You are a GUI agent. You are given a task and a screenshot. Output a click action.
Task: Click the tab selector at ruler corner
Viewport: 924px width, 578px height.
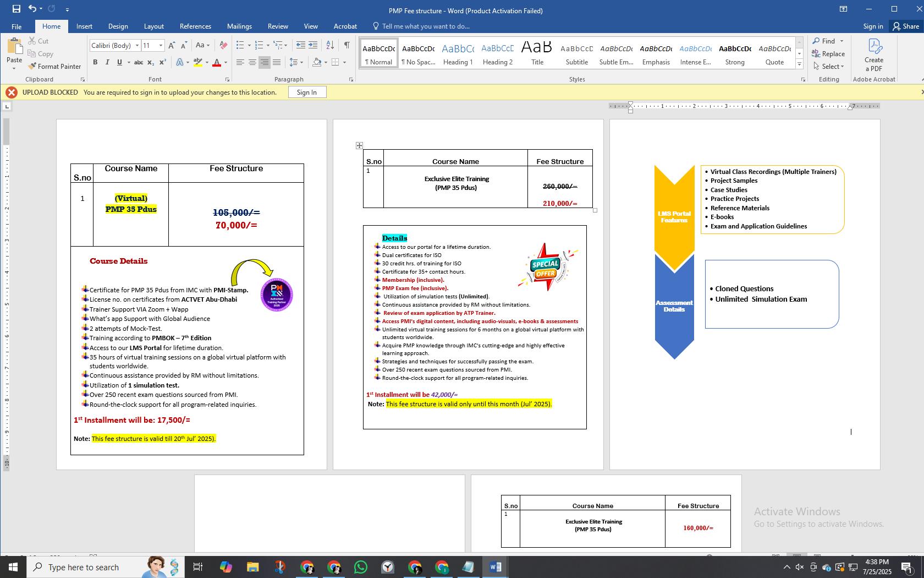point(7,106)
